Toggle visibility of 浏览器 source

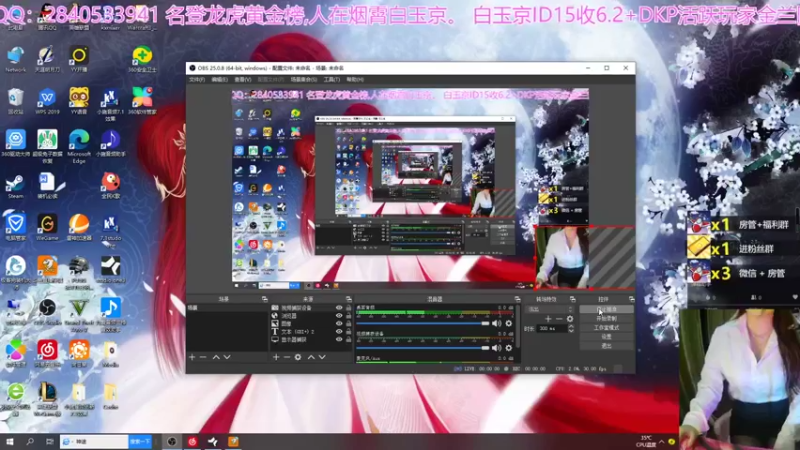click(339, 316)
